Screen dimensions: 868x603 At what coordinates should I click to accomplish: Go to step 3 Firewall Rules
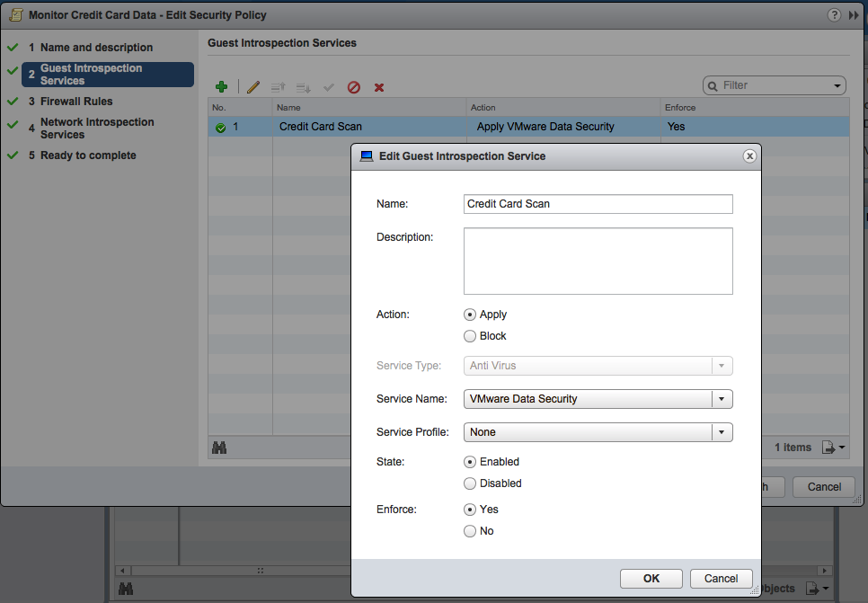point(76,102)
